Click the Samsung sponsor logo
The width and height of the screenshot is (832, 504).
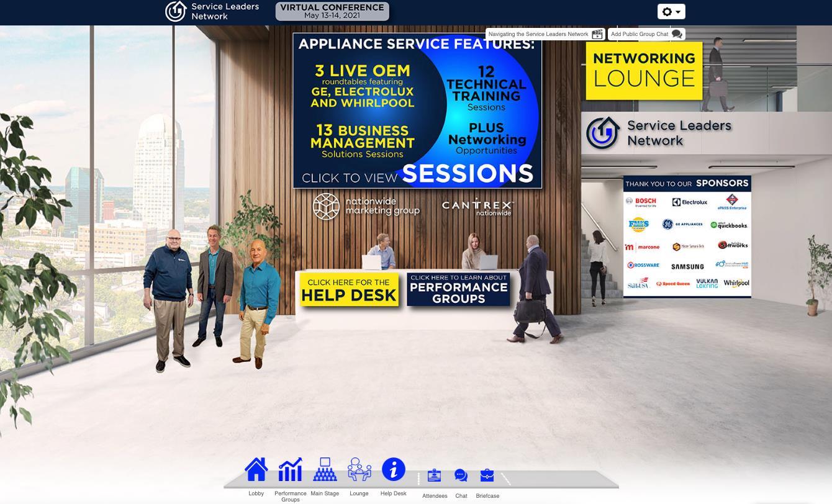coord(687,266)
